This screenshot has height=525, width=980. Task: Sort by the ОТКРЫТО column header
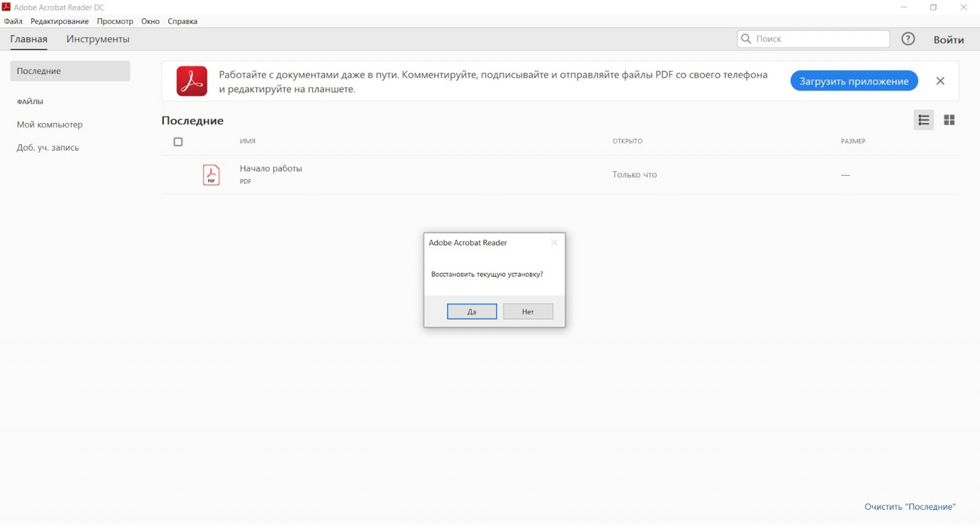point(627,141)
